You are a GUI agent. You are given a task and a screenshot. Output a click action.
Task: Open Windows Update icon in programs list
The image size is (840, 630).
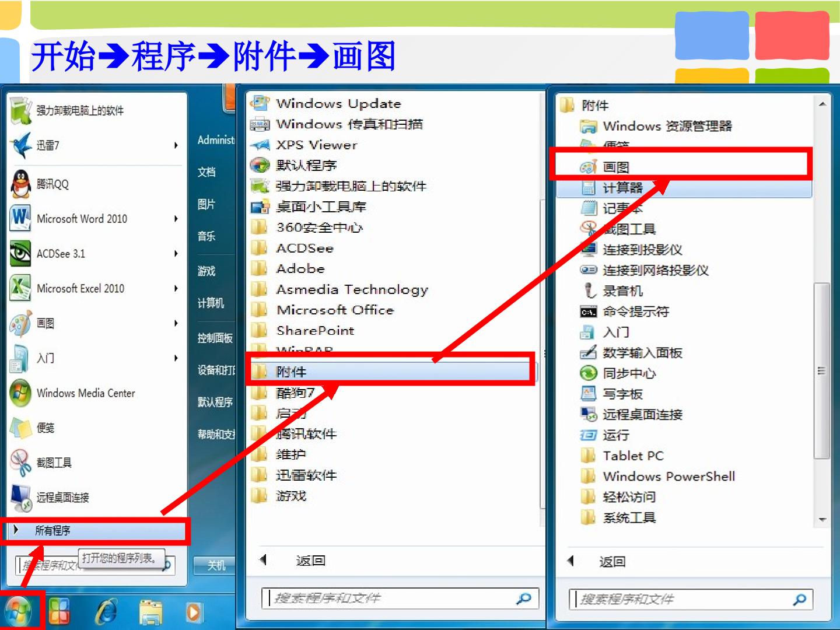click(260, 103)
